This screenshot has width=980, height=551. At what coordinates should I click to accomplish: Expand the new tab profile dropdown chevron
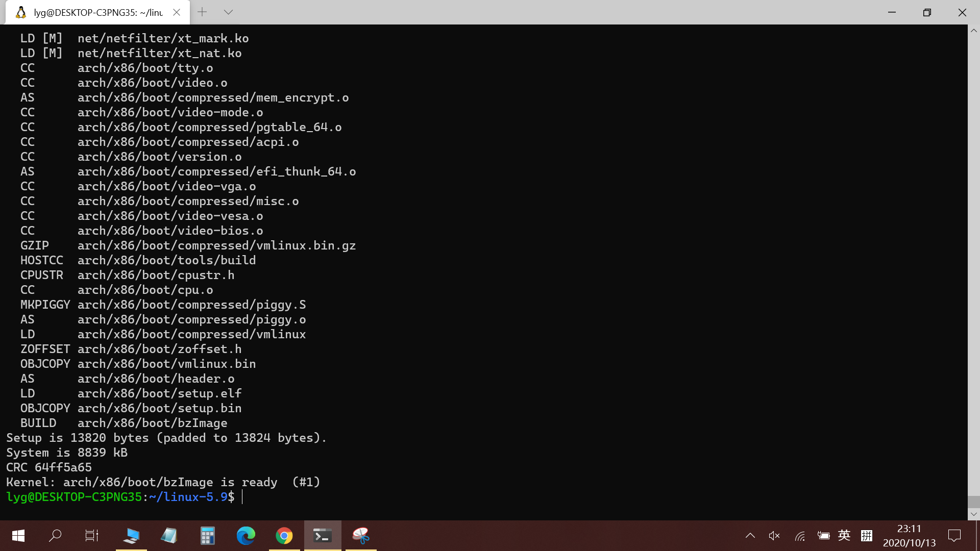point(228,12)
